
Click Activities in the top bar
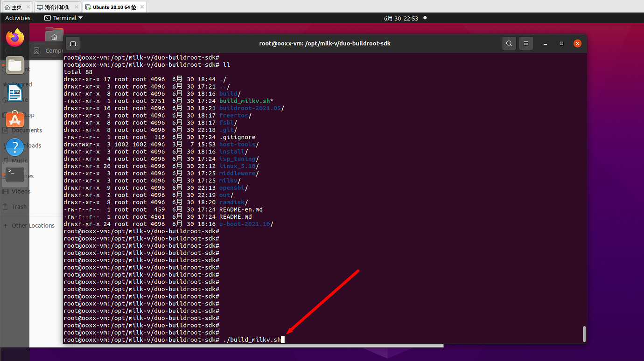[17, 18]
